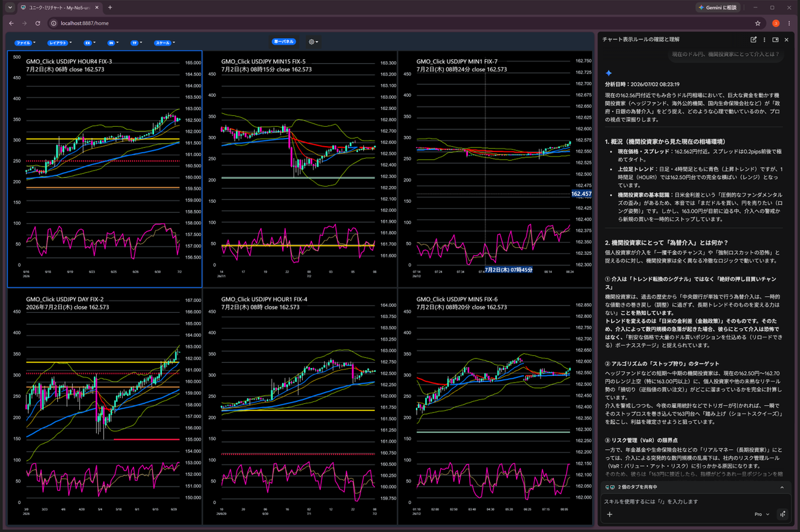Click the 分析日時 2026/07/02 08:23:19 line

[x=642, y=85]
